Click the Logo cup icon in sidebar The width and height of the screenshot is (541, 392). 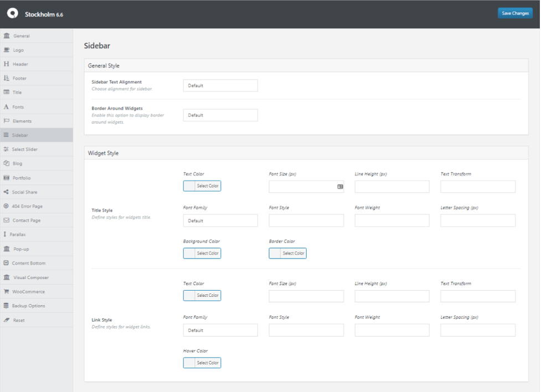pos(7,50)
